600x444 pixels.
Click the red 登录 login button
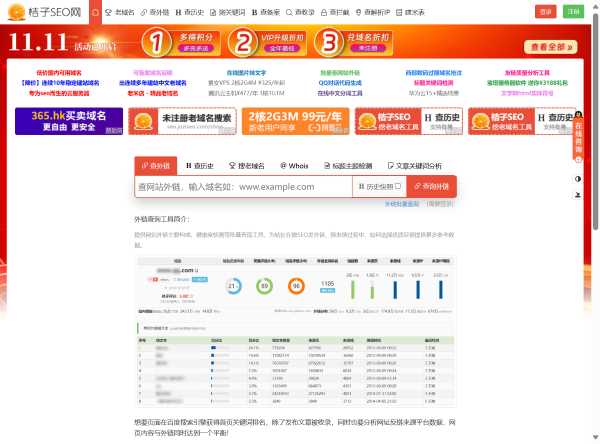pos(545,12)
